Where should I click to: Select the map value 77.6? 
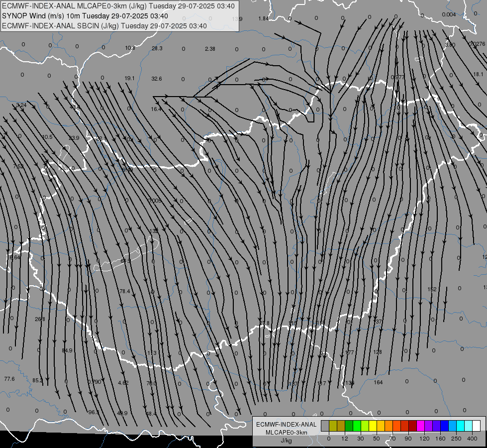pos(9,379)
